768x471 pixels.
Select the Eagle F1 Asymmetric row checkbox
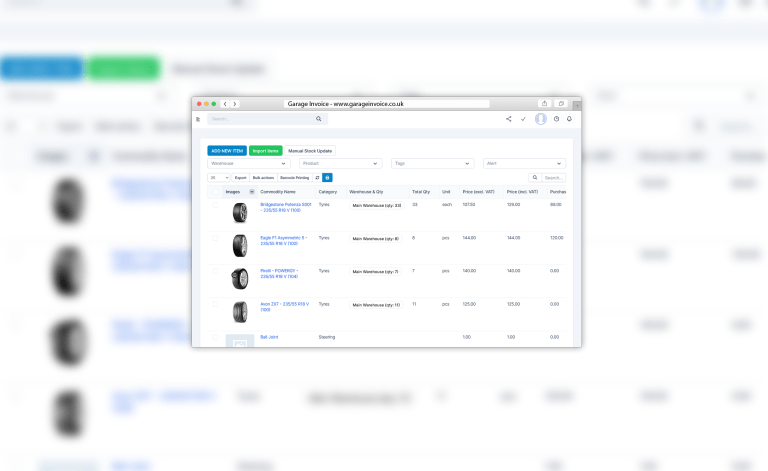click(x=215, y=238)
